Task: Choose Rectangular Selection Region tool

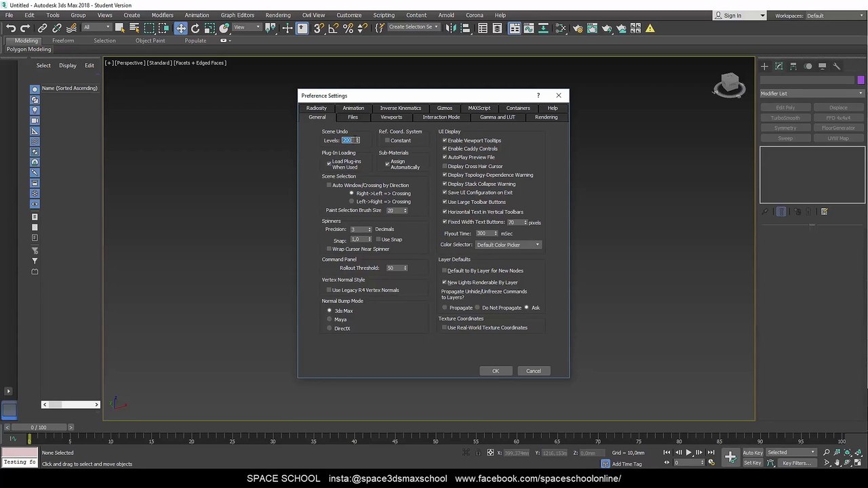Action: click(149, 28)
